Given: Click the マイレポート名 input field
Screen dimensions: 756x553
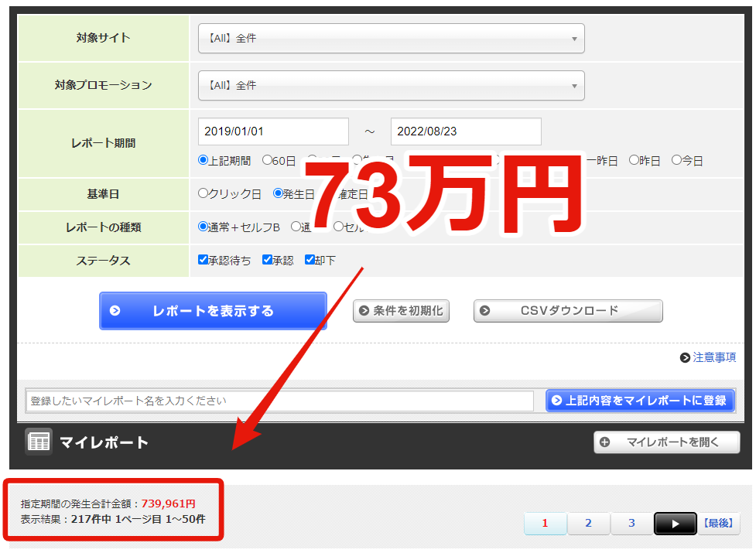Looking at the screenshot, I should point(279,401).
